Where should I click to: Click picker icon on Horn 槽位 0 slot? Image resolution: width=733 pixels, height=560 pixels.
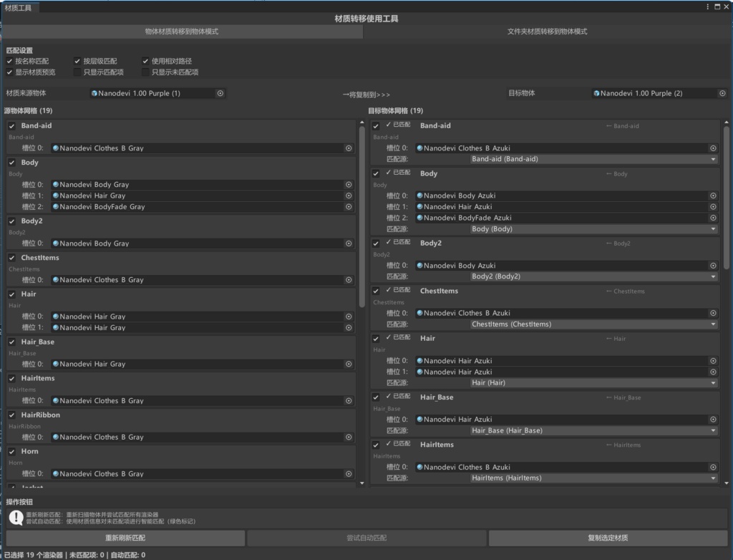pyautogui.click(x=349, y=473)
